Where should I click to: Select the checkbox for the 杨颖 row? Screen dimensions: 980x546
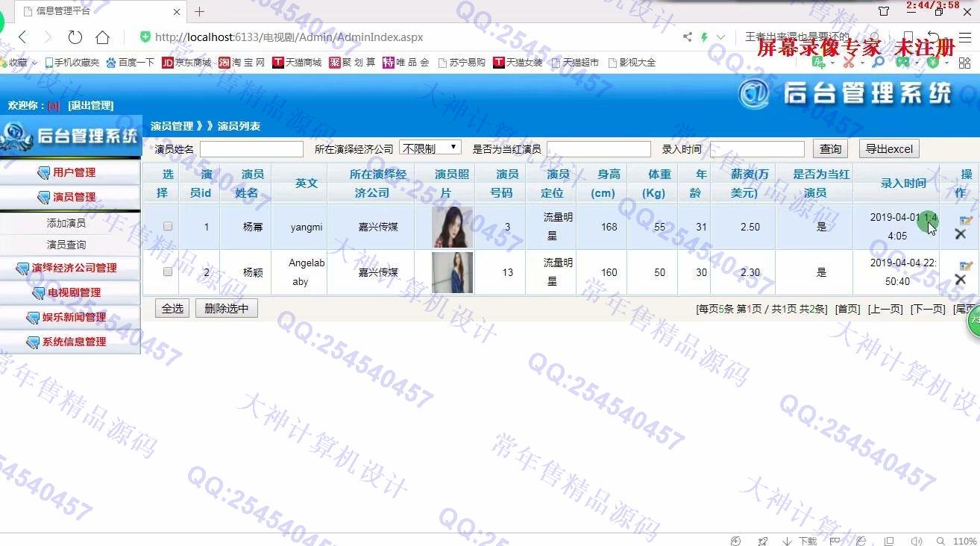(168, 272)
